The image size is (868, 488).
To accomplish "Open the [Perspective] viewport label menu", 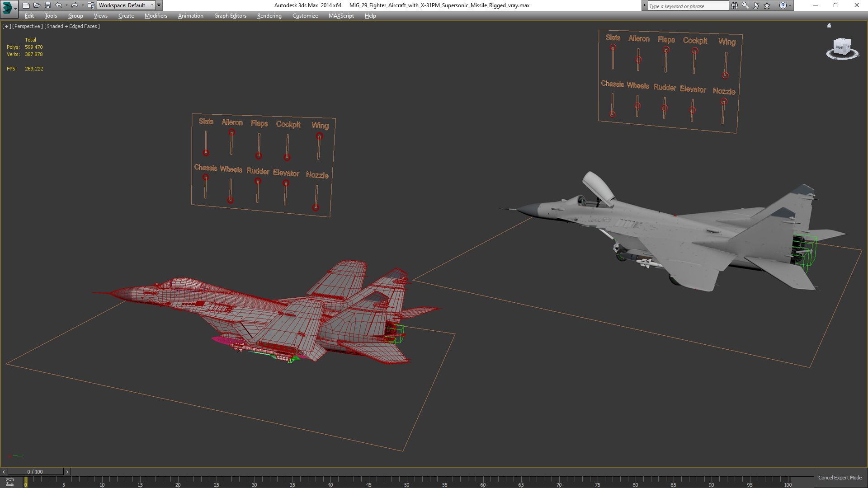I will pos(28,26).
